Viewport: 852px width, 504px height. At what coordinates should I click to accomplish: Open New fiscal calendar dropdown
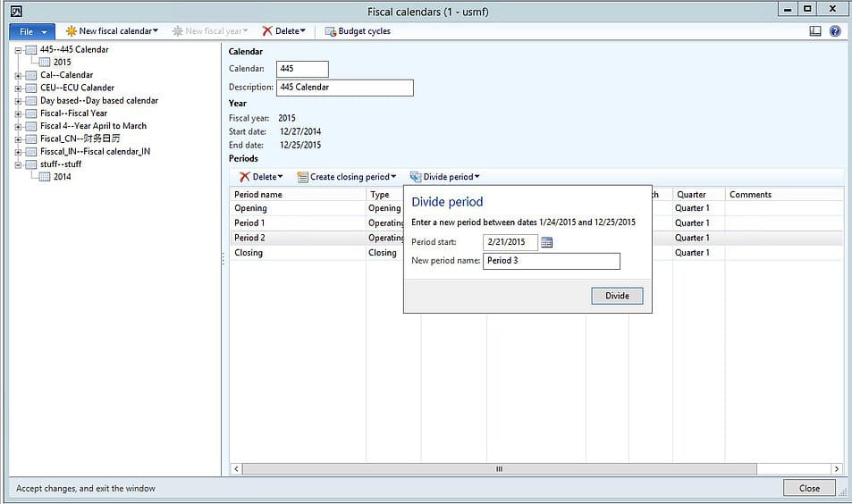(x=112, y=31)
